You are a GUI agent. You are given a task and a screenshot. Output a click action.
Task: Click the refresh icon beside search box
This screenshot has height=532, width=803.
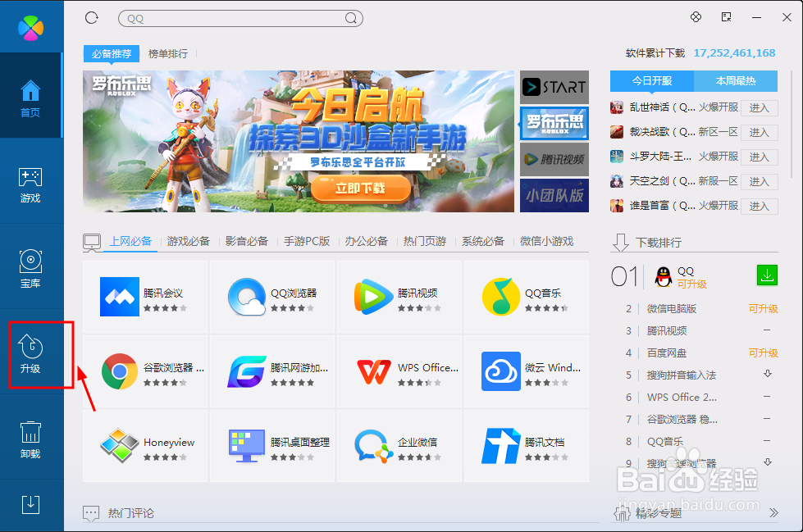92,18
